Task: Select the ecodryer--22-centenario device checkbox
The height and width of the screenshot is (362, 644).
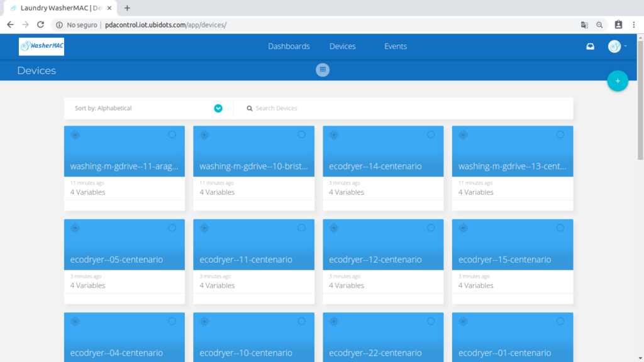Action: tap(431, 321)
